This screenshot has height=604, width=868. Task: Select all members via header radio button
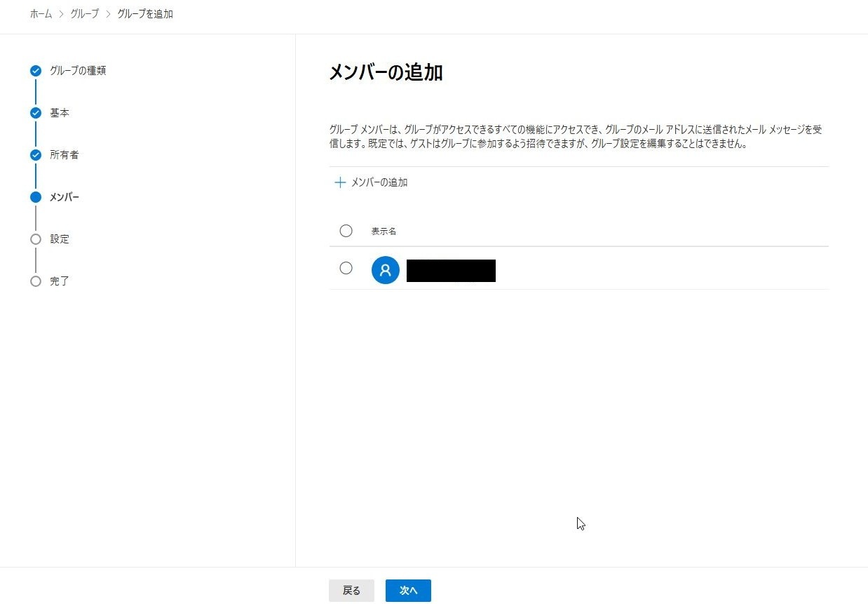click(346, 231)
